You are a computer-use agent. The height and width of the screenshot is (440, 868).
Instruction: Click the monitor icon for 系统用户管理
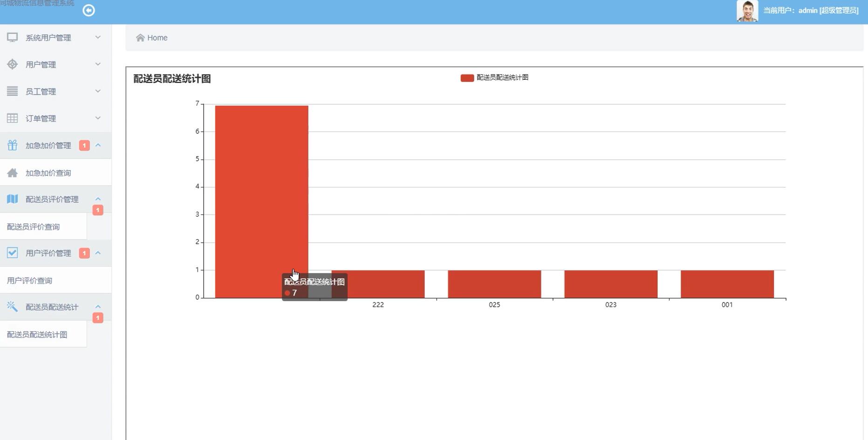(x=13, y=37)
